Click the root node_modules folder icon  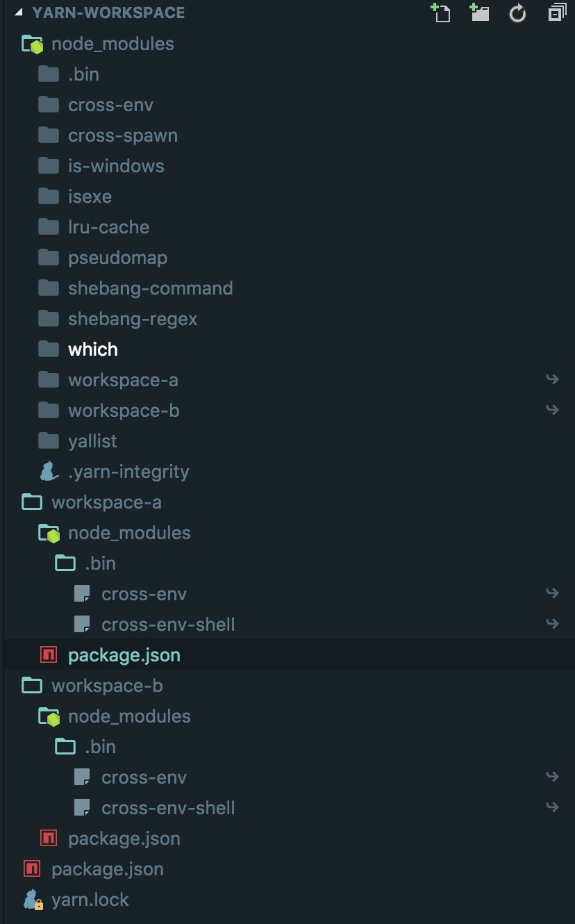tap(33, 44)
